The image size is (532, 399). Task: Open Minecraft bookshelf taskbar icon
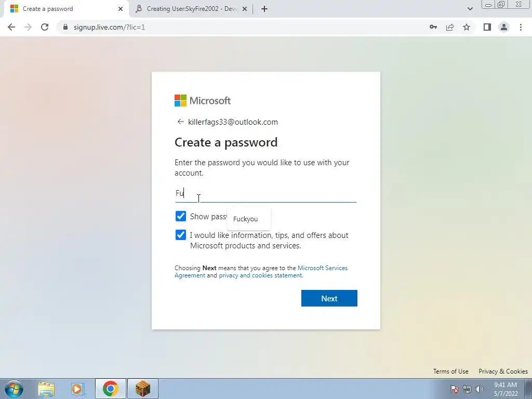pos(143,389)
